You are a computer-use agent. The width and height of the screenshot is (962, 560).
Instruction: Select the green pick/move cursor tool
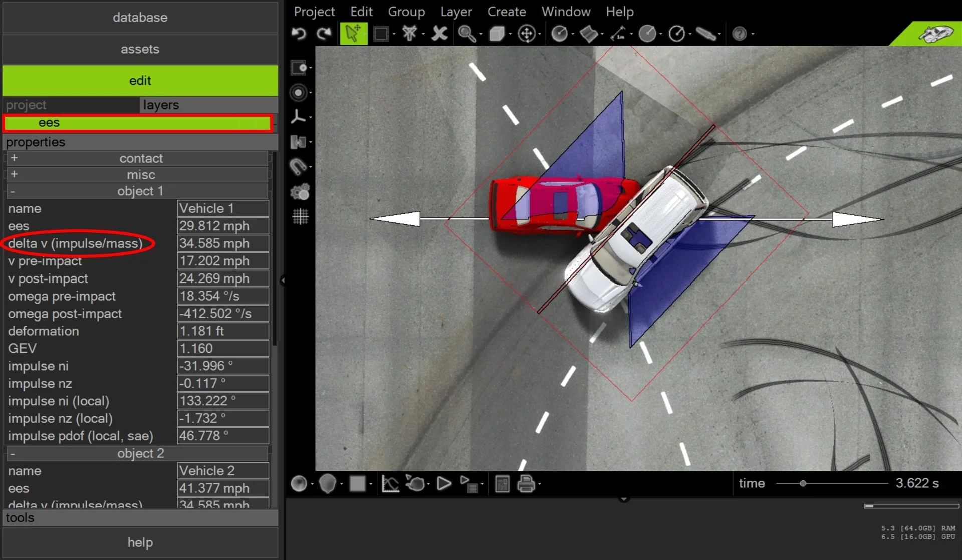[353, 34]
